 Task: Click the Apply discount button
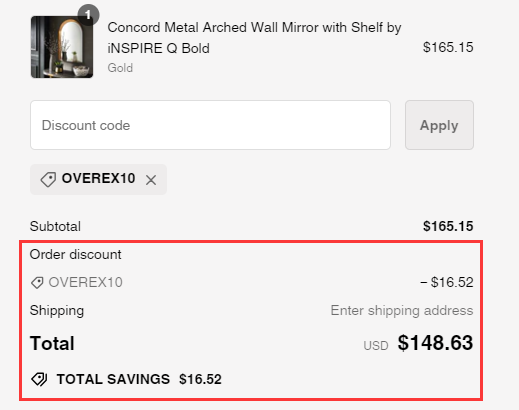click(439, 125)
